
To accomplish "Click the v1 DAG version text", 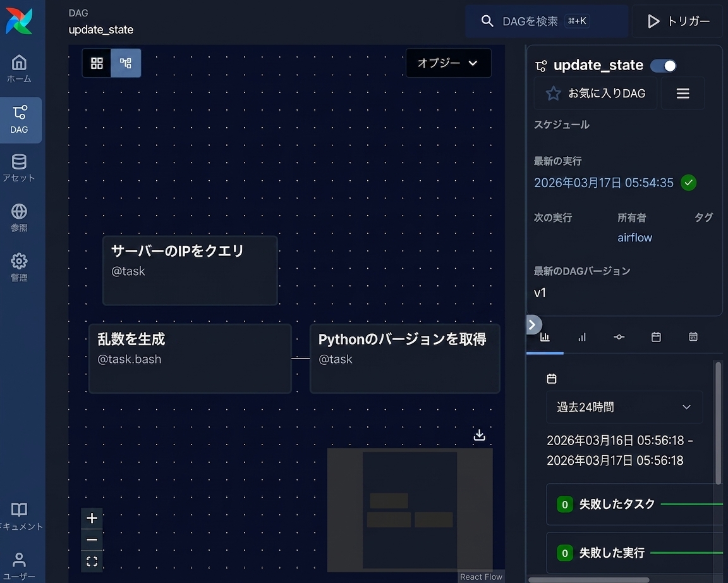I will [x=540, y=293].
